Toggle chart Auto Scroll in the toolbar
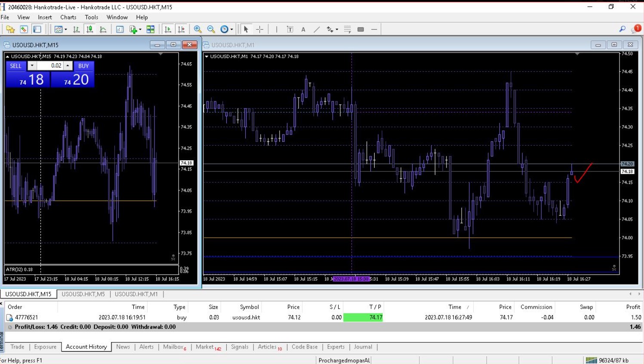This screenshot has width=644, height=364. pyautogui.click(x=168, y=29)
